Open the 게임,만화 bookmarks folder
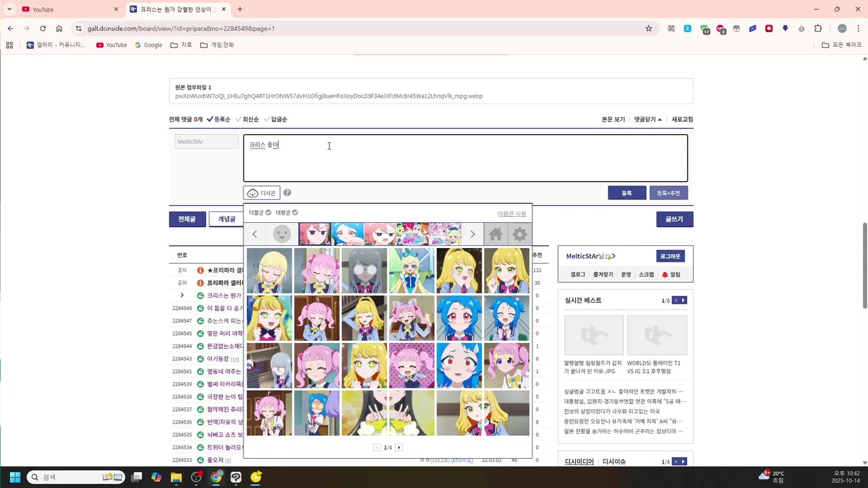Image resolution: width=868 pixels, height=488 pixels. click(217, 45)
